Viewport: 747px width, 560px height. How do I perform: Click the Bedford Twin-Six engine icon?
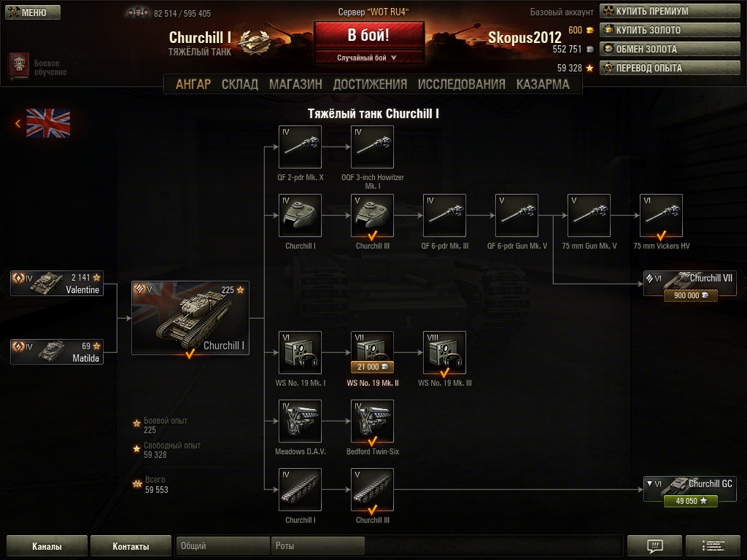coord(372,421)
